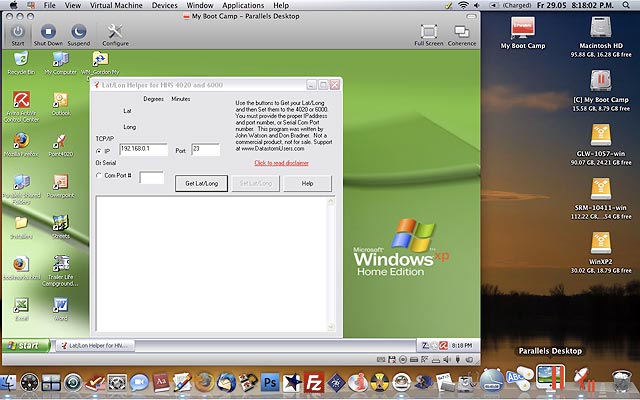Open the Virtual Machine menu

(116, 5)
